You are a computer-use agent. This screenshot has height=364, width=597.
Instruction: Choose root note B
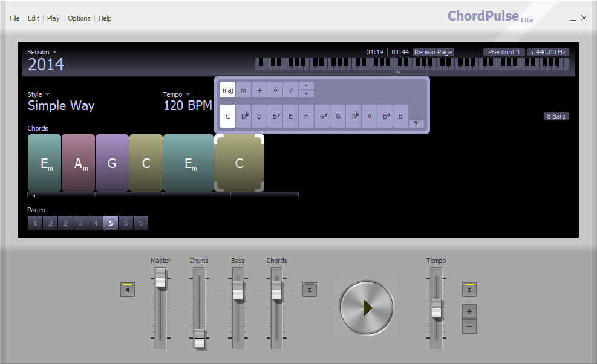(400, 116)
